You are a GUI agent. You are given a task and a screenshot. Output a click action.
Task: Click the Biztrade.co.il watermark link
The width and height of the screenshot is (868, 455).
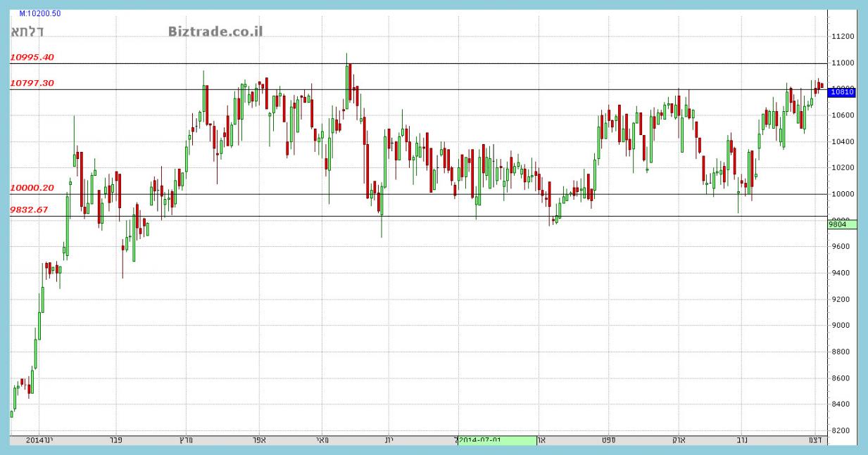point(215,32)
